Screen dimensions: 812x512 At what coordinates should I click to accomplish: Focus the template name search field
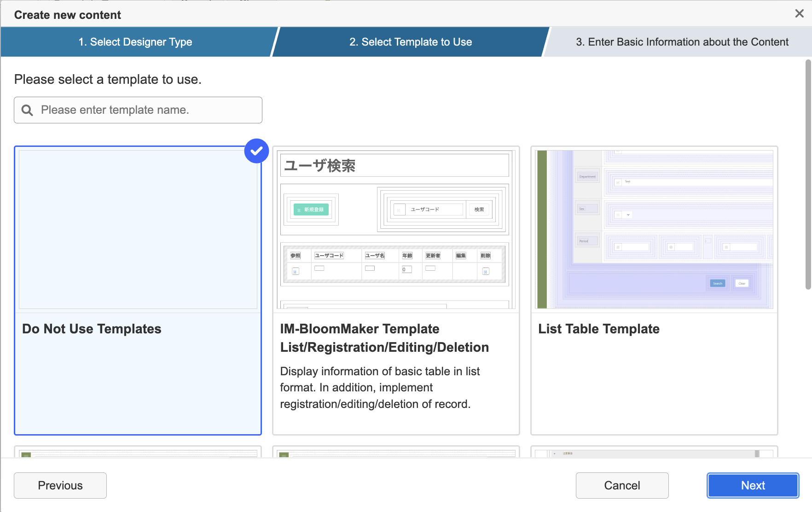click(147, 110)
